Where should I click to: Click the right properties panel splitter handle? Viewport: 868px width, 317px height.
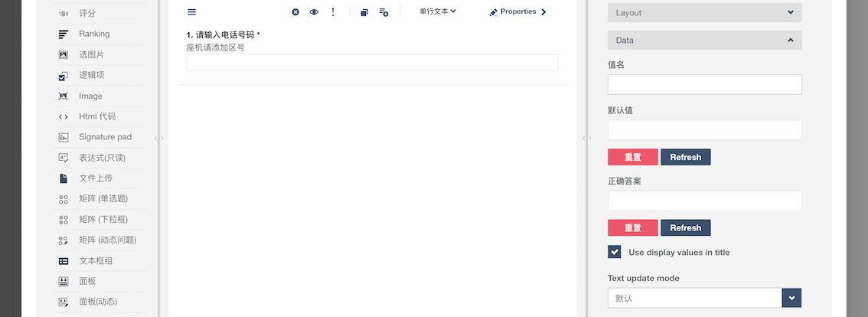(x=587, y=138)
